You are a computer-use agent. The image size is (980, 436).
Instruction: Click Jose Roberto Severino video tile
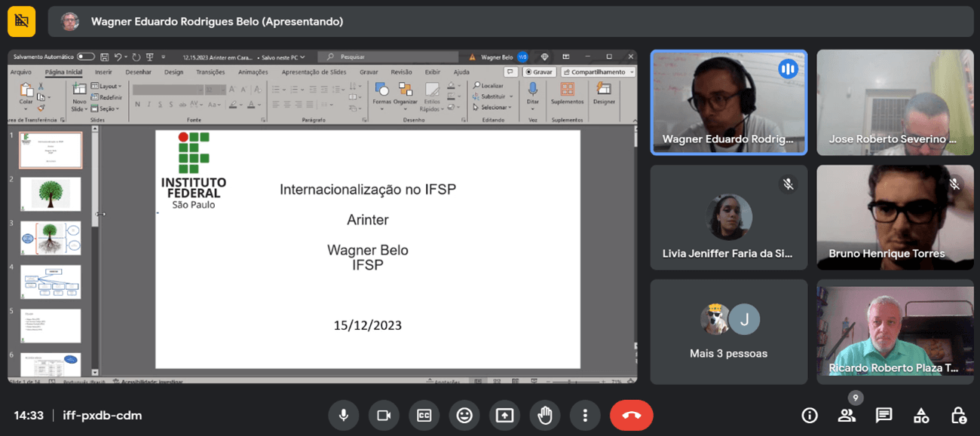pos(895,102)
